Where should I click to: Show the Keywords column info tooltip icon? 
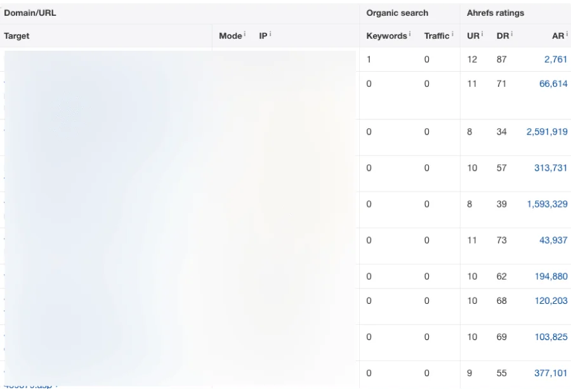pos(410,34)
